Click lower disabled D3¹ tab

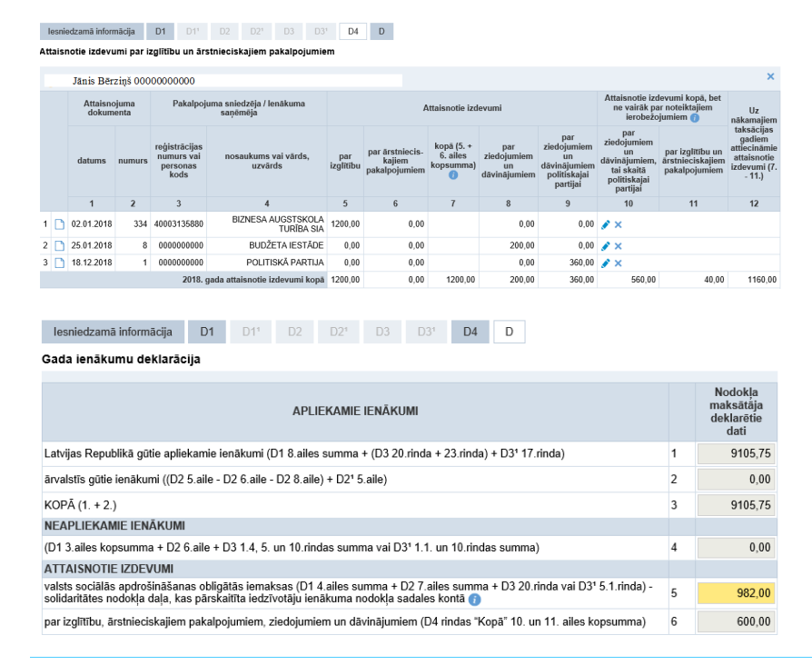pos(426,332)
